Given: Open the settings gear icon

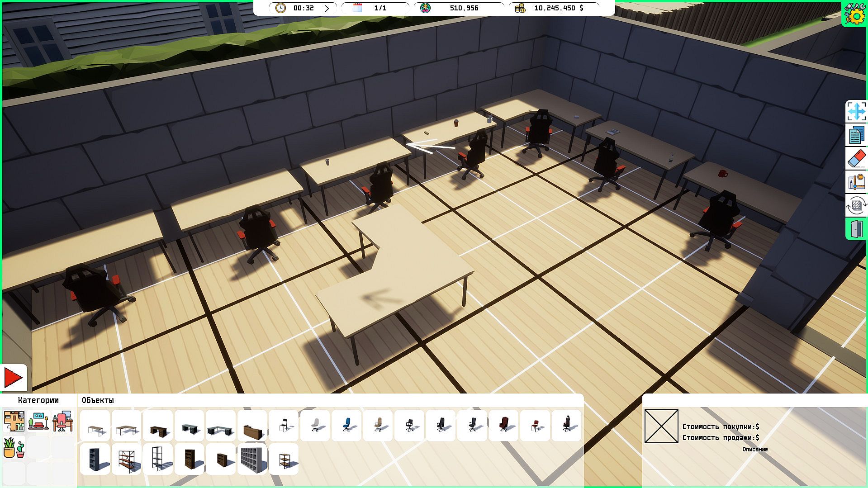Looking at the screenshot, I should click(x=854, y=14).
